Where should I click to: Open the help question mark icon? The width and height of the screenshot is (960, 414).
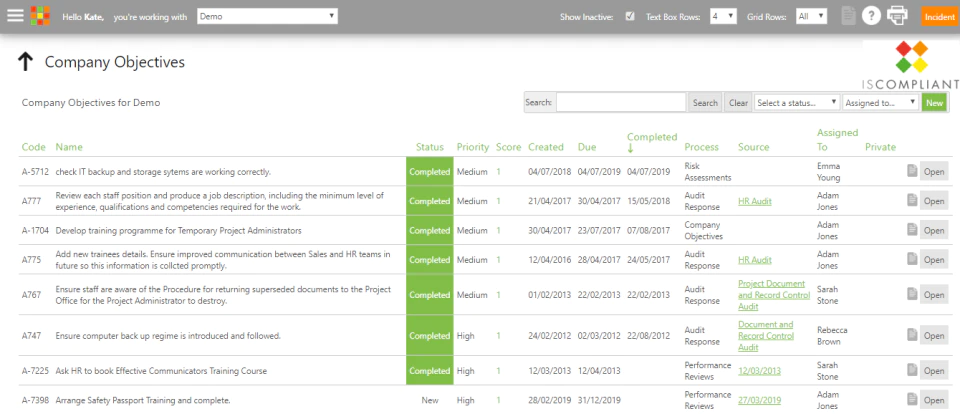click(x=871, y=16)
